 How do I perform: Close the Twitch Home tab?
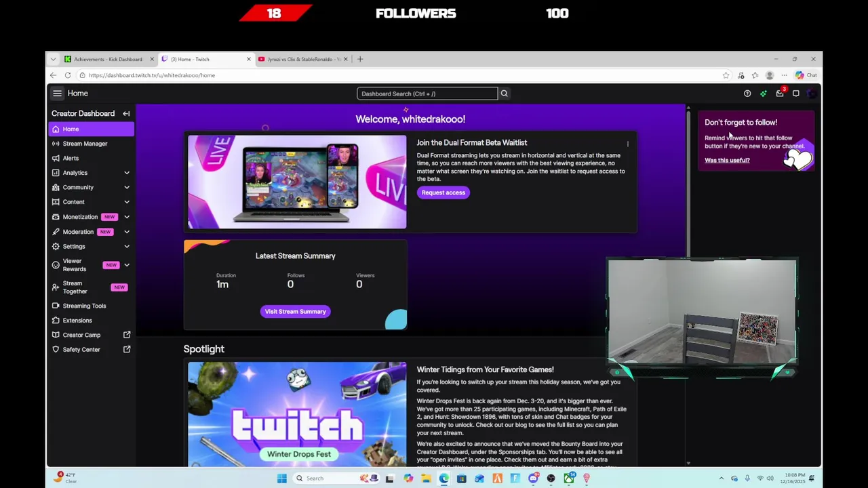[249, 59]
